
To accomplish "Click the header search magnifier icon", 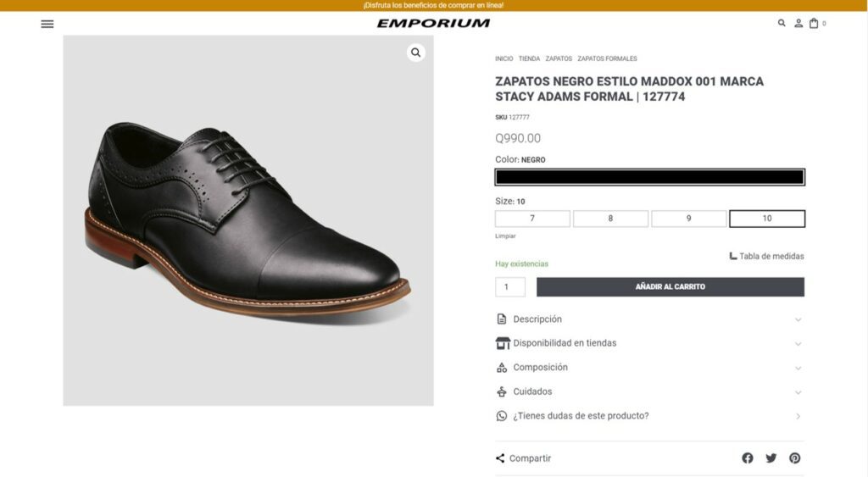I will coord(781,23).
